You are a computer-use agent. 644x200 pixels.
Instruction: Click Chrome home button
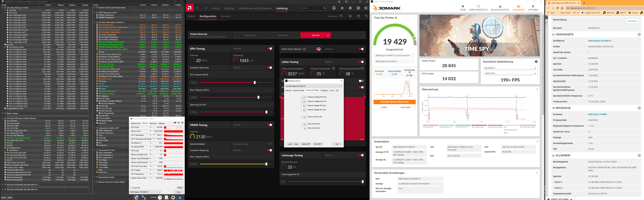562,8
